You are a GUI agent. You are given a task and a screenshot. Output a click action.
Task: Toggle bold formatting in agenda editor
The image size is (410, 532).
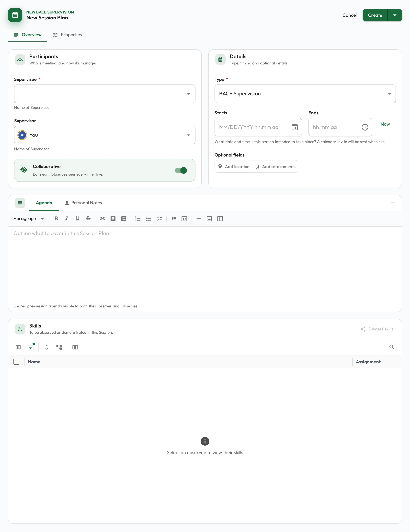(x=56, y=218)
